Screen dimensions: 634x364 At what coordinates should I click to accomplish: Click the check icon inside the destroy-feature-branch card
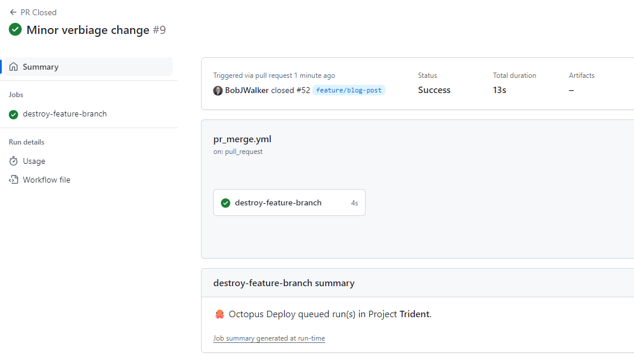pos(226,202)
